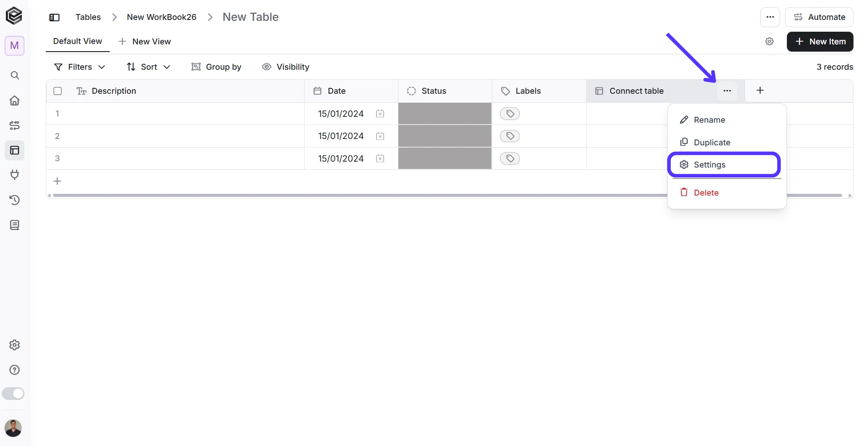This screenshot has height=446, width=868.
Task: Open integrations plug icon in sidebar
Action: click(x=15, y=175)
